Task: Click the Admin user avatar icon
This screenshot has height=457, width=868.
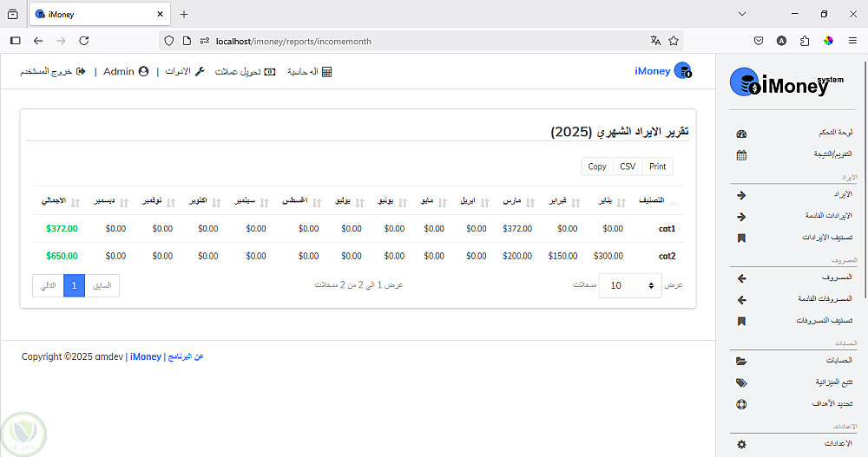Action: [x=143, y=71]
